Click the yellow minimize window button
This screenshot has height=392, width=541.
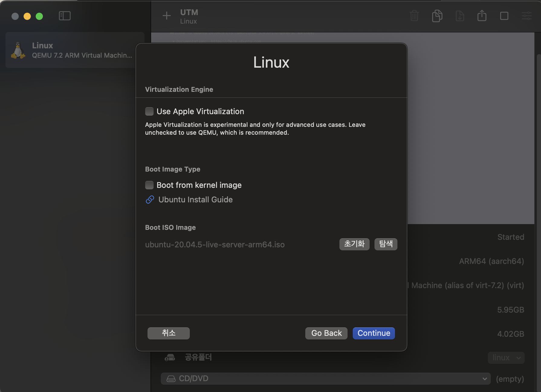27,16
